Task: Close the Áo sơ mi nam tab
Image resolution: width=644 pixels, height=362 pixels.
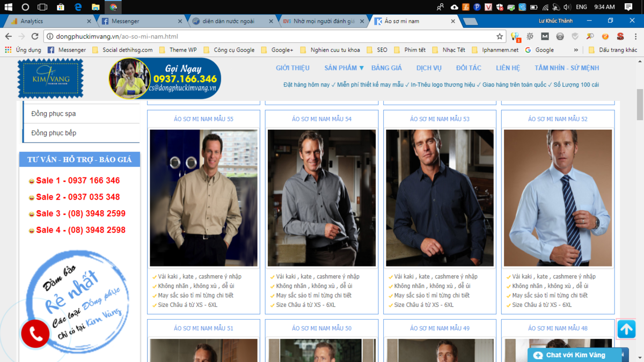Action: tap(453, 21)
